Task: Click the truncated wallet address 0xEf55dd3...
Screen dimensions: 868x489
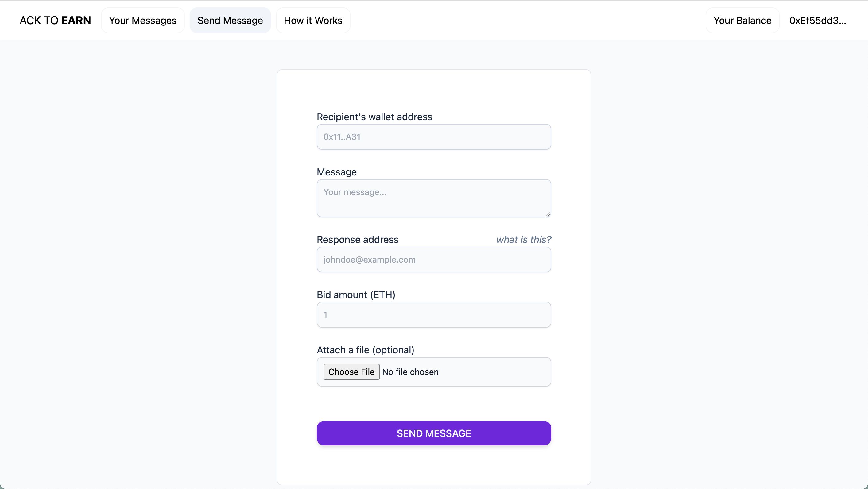Action: pos(817,20)
